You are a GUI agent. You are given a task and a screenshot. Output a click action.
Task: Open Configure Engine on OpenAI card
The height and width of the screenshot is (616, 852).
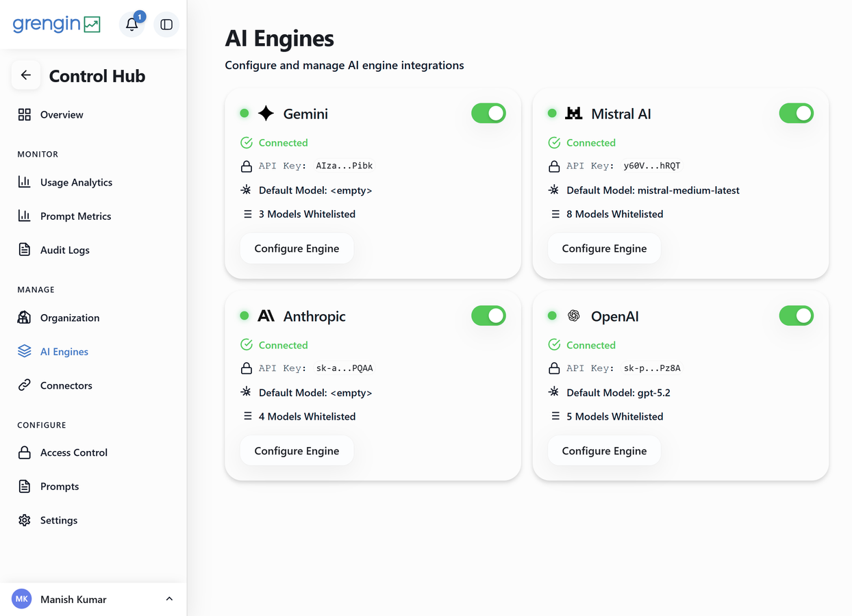pyautogui.click(x=604, y=451)
